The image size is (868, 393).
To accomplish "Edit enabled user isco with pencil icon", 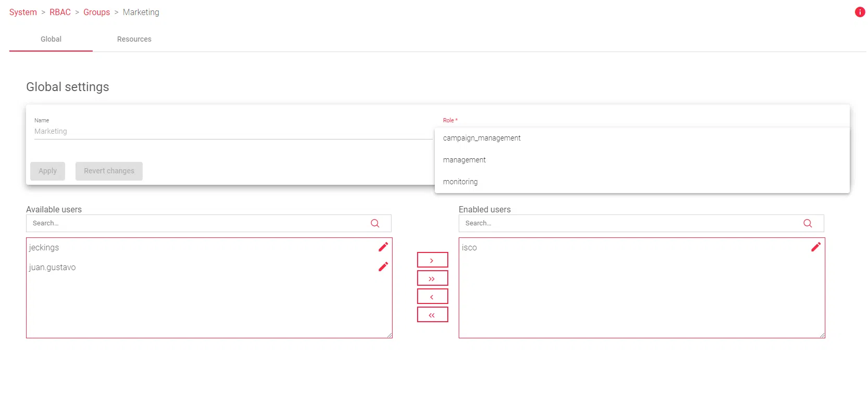I will click(x=815, y=247).
